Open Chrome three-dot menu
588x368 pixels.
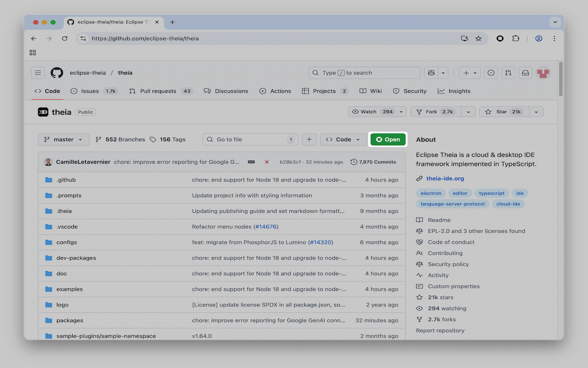[x=554, y=39]
